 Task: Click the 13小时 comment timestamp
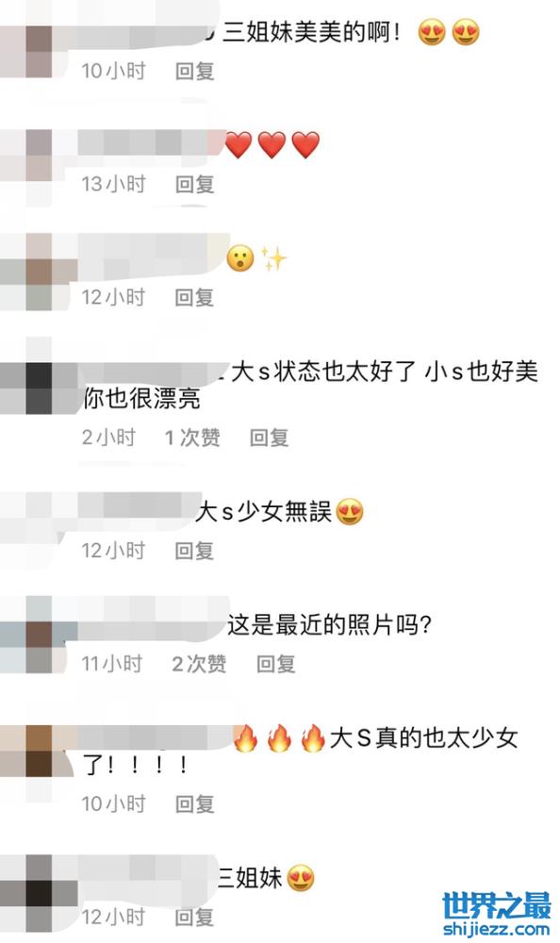pyautogui.click(x=114, y=184)
